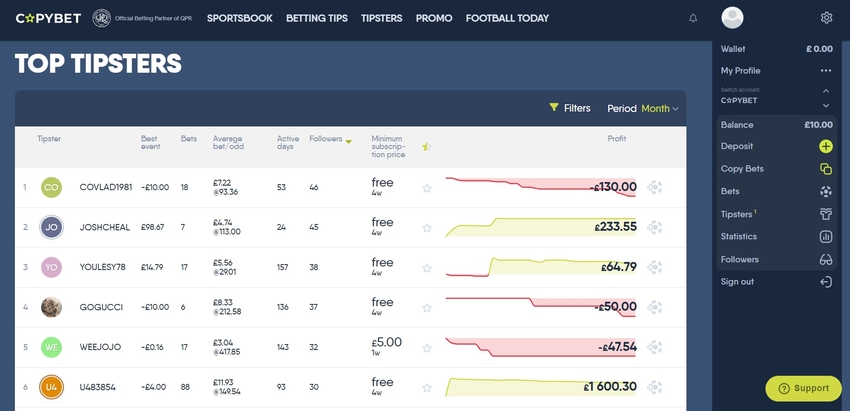Click the Tipsters shirt icon
The image size is (850, 411).
(x=826, y=214)
